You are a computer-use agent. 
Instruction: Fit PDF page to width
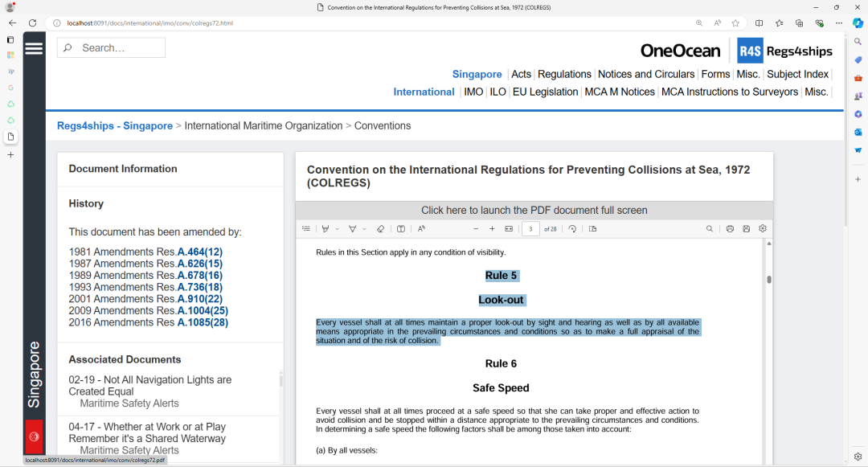pyautogui.click(x=509, y=228)
